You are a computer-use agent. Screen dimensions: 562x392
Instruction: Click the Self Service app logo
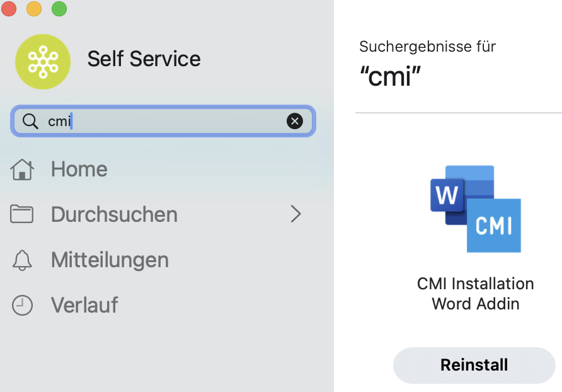[x=43, y=61]
